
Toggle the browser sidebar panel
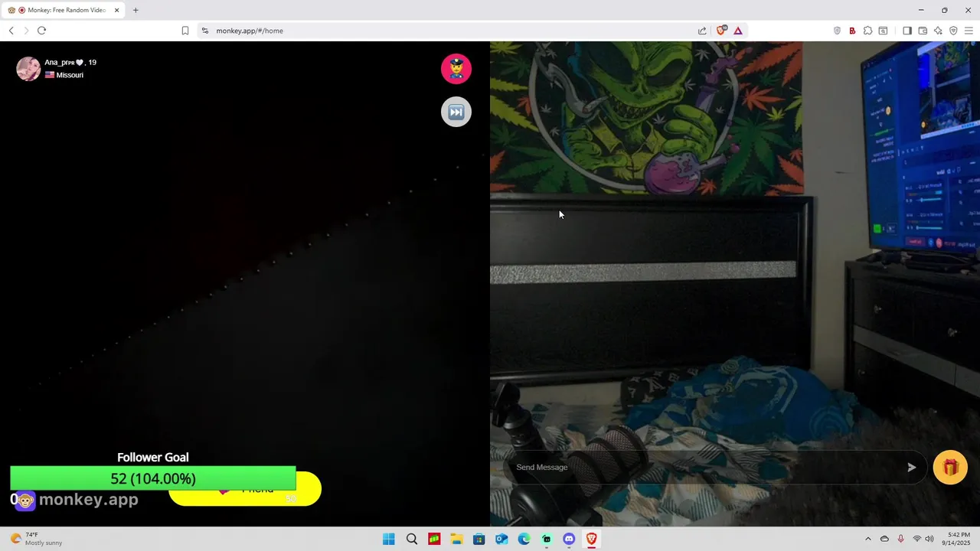907,31
